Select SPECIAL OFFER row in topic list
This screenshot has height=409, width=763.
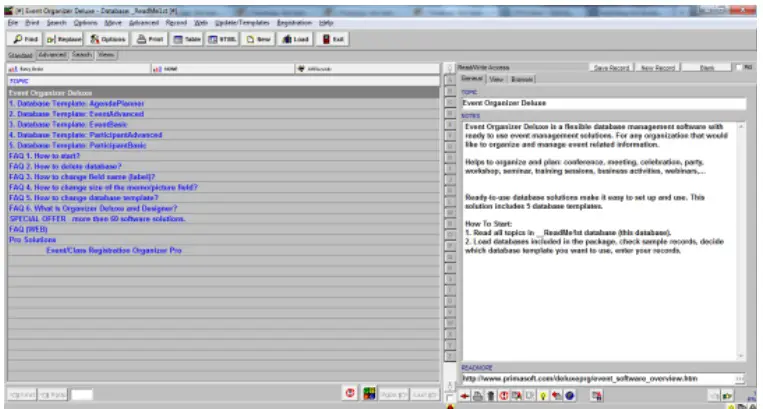223,219
